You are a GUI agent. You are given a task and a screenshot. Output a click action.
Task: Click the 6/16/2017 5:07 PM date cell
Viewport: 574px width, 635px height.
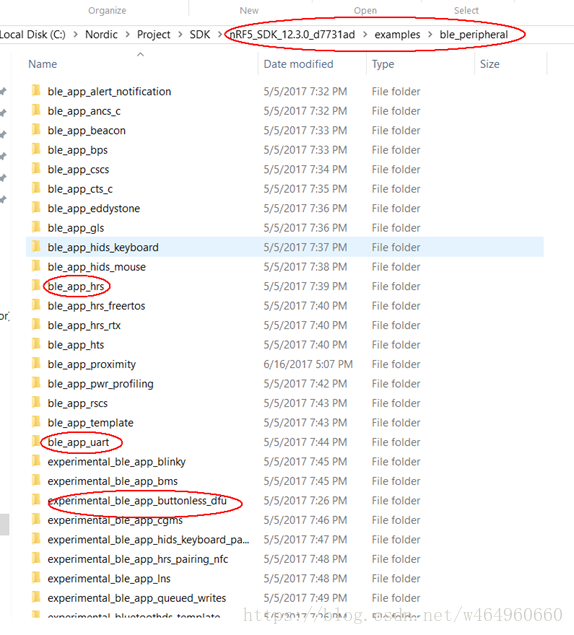pyautogui.click(x=308, y=364)
